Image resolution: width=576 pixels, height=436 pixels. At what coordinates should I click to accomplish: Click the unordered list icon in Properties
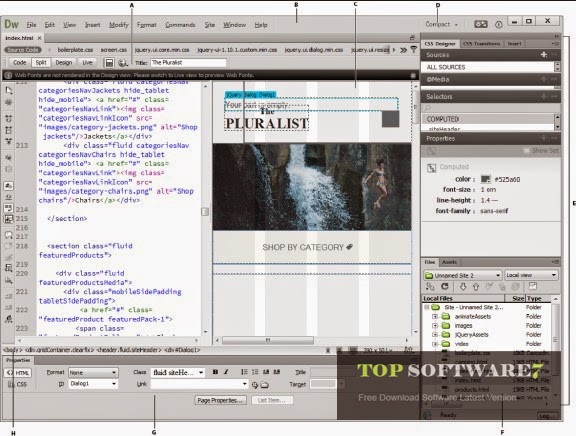tap(244, 372)
